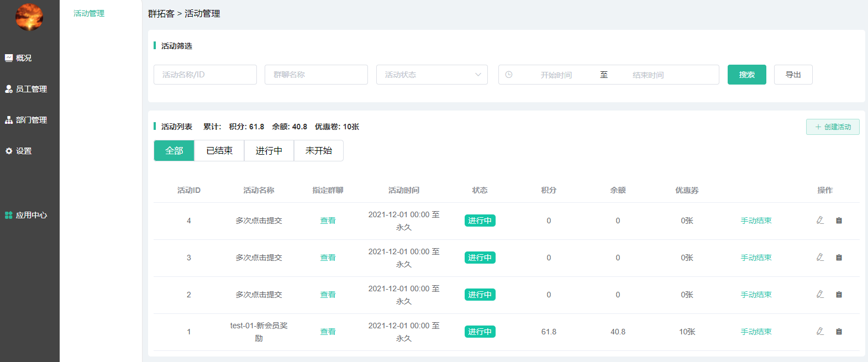Open the 概况 overview sidebar item
The width and height of the screenshot is (868, 362).
click(24, 58)
